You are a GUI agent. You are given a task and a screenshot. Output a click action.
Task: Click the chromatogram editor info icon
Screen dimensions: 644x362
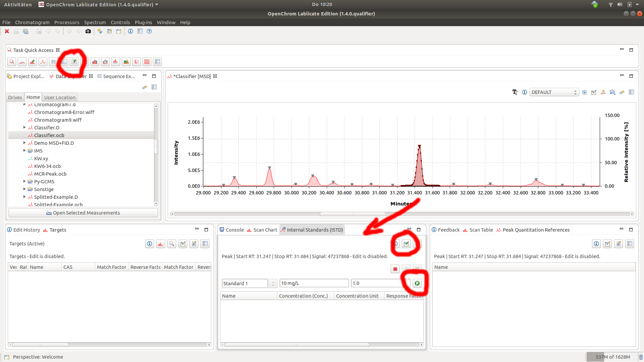[x=524, y=92]
